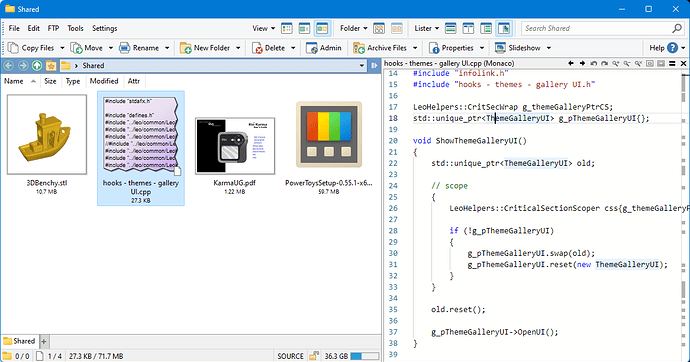Expand the path field dropdown arrow

point(362,66)
